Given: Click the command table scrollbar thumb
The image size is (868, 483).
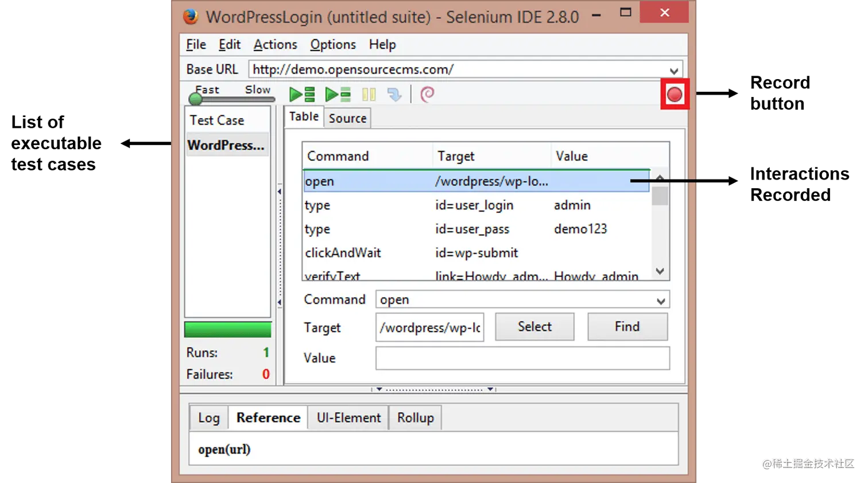Looking at the screenshot, I should (x=660, y=196).
